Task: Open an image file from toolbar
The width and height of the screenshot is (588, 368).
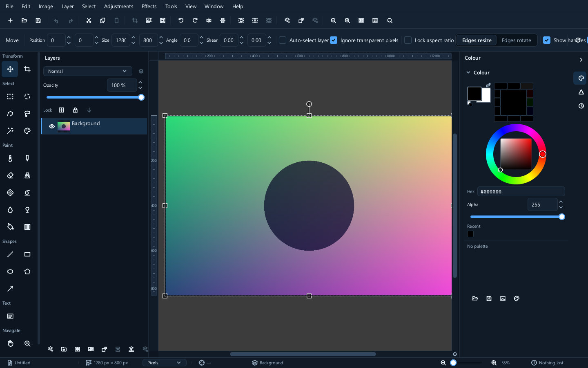Action: click(24, 20)
